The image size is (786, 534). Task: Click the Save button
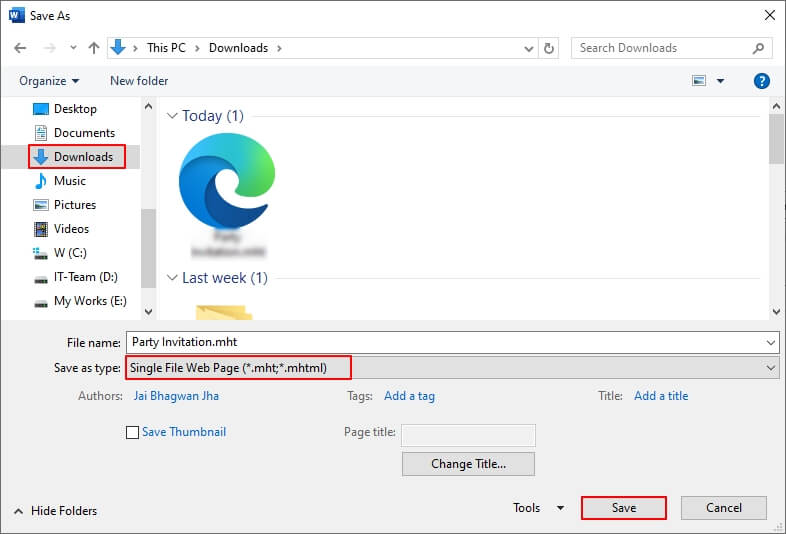pos(624,508)
